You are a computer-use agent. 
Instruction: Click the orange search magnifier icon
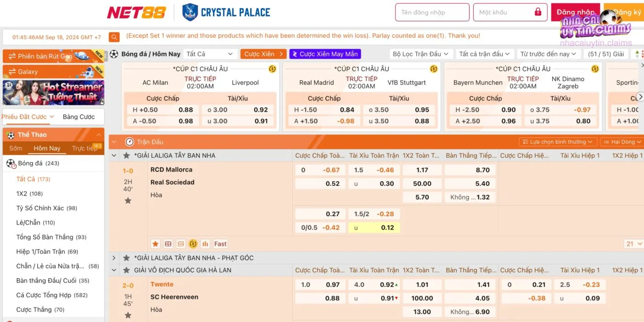(114, 37)
